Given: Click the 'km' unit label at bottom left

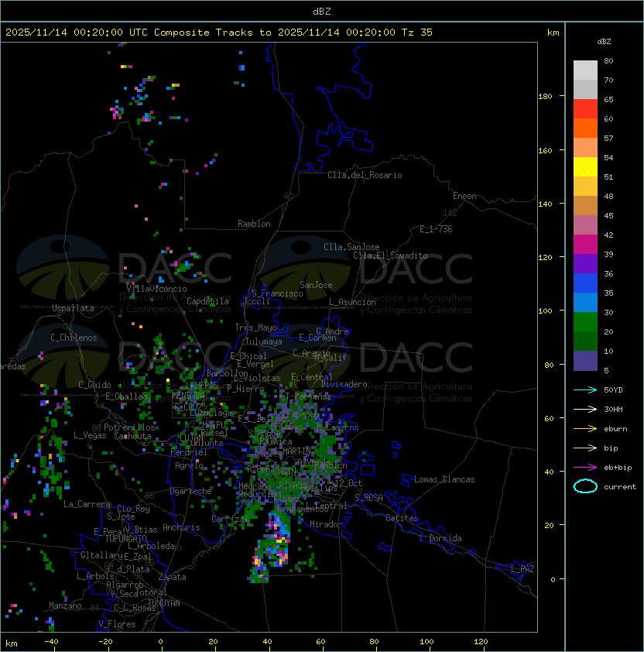Looking at the screenshot, I should [x=12, y=643].
